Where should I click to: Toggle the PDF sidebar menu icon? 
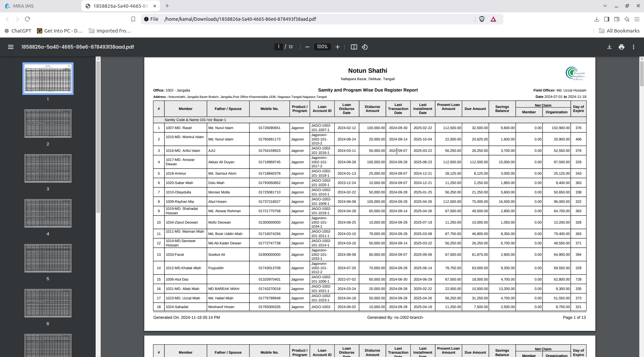[11, 47]
